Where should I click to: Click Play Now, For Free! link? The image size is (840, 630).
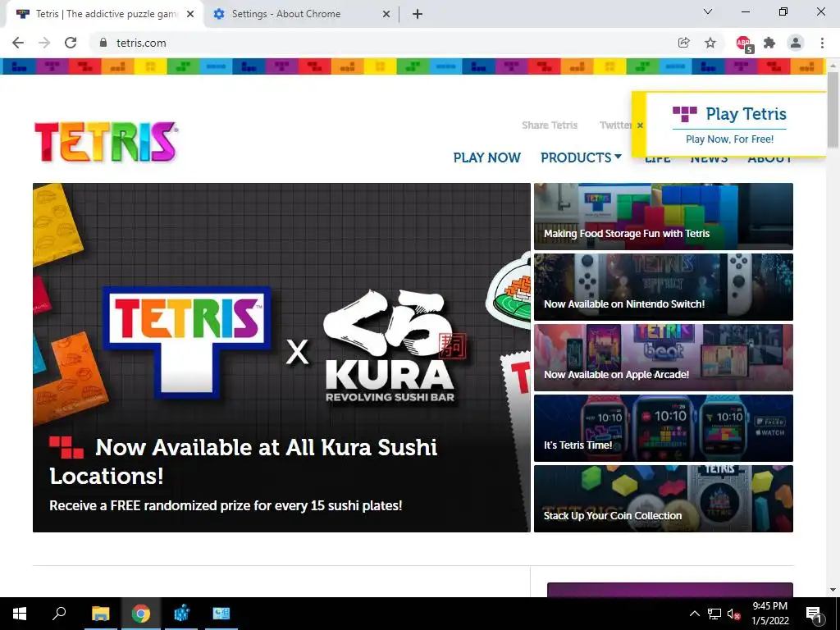pyautogui.click(x=729, y=139)
